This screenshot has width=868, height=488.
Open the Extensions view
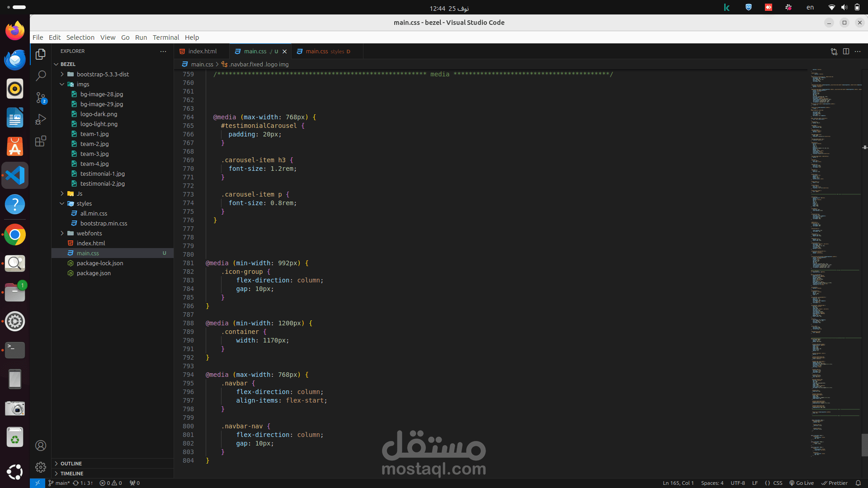coord(41,141)
